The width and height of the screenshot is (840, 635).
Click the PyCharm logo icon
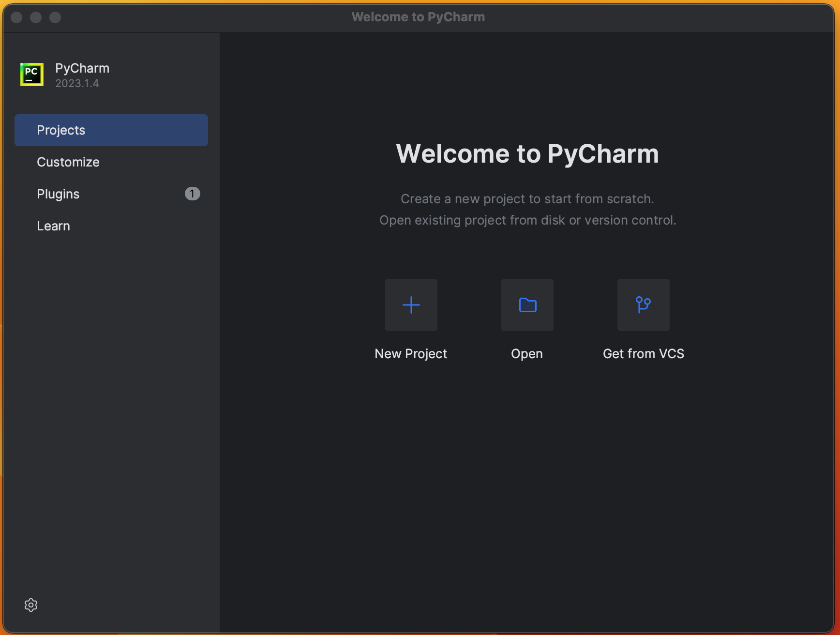pyautogui.click(x=32, y=75)
